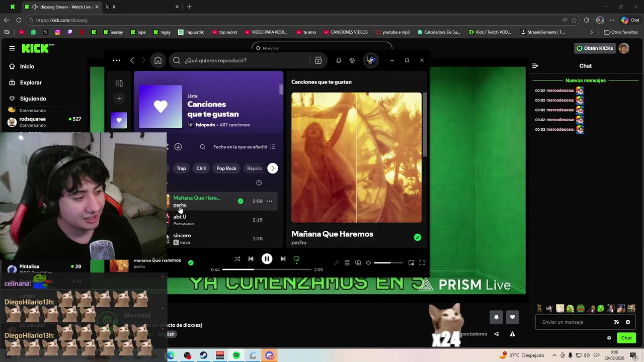Open the now playing album art
644x362 pixels.
click(x=356, y=157)
